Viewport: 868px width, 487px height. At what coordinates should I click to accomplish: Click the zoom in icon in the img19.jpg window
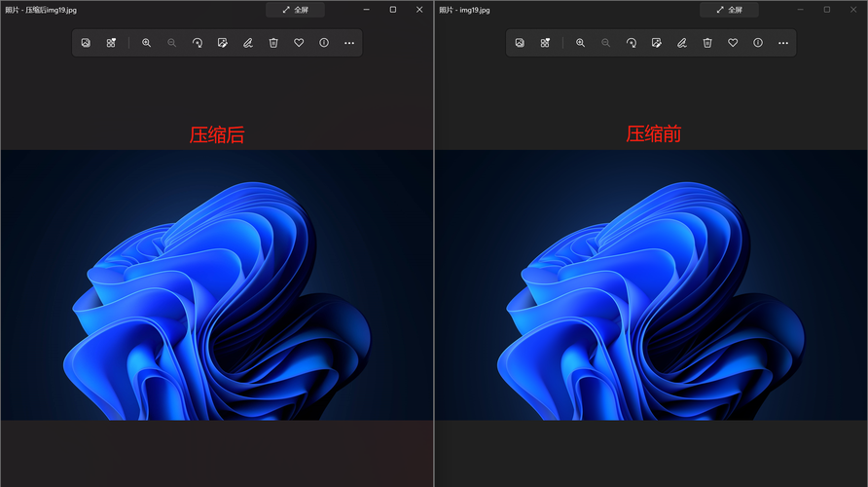(580, 43)
